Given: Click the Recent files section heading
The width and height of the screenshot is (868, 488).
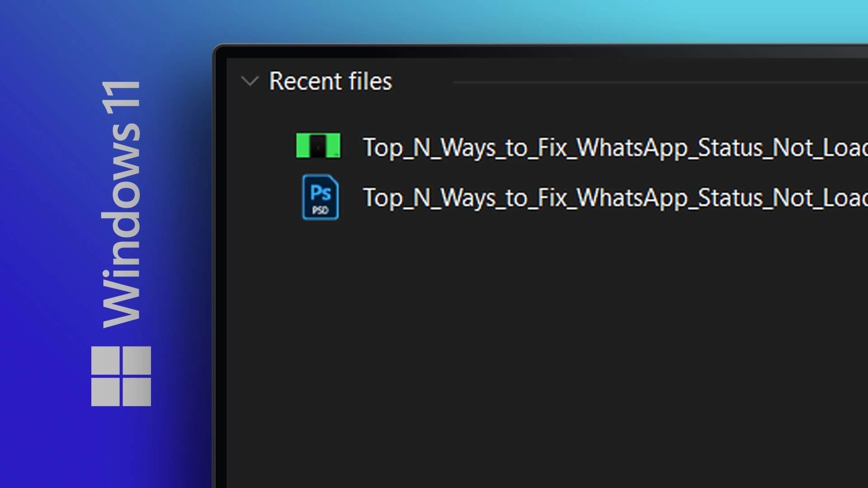Looking at the screenshot, I should point(330,82).
